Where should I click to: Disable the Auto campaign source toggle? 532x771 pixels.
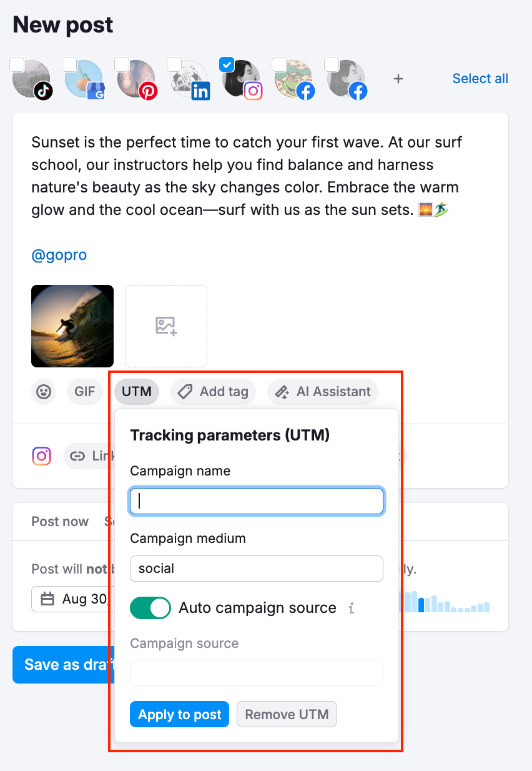click(150, 607)
